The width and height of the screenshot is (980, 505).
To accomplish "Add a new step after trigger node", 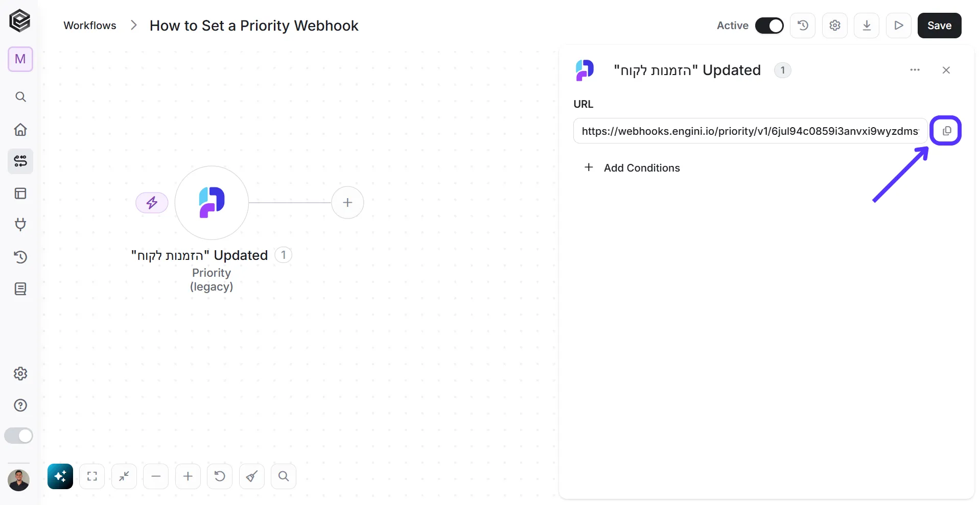I will pos(347,203).
